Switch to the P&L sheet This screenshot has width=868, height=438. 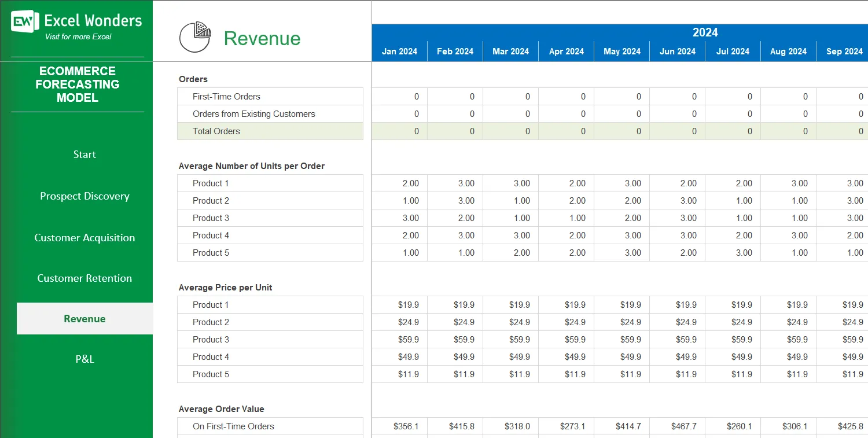(x=84, y=359)
